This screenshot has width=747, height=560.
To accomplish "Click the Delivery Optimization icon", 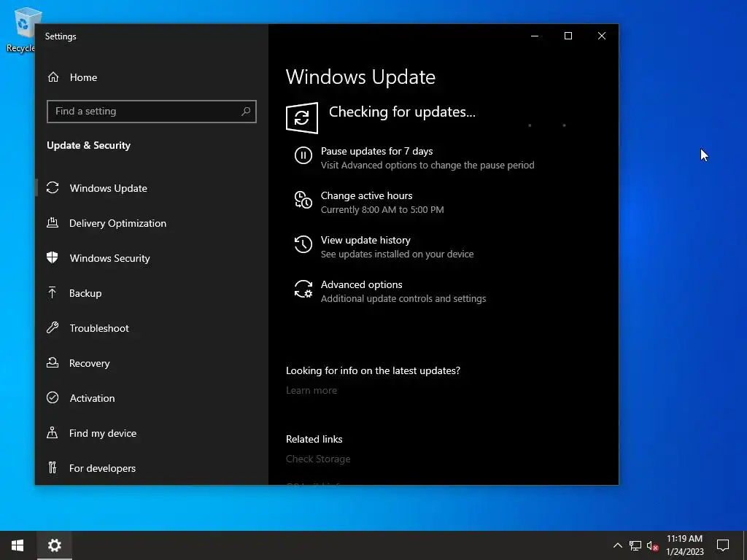I will point(53,222).
